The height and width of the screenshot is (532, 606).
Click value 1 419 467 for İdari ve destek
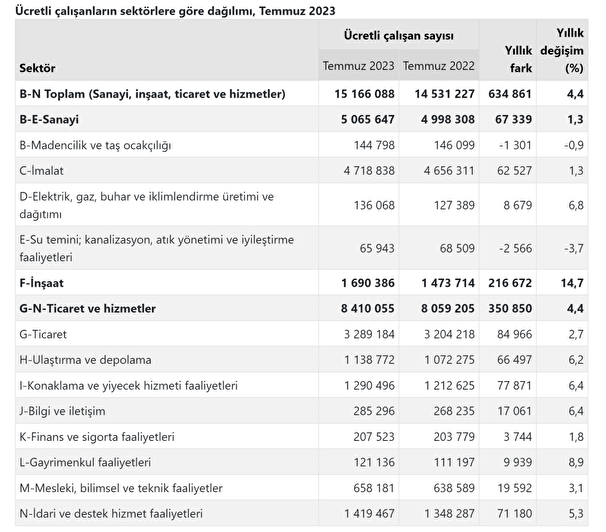(x=369, y=514)
